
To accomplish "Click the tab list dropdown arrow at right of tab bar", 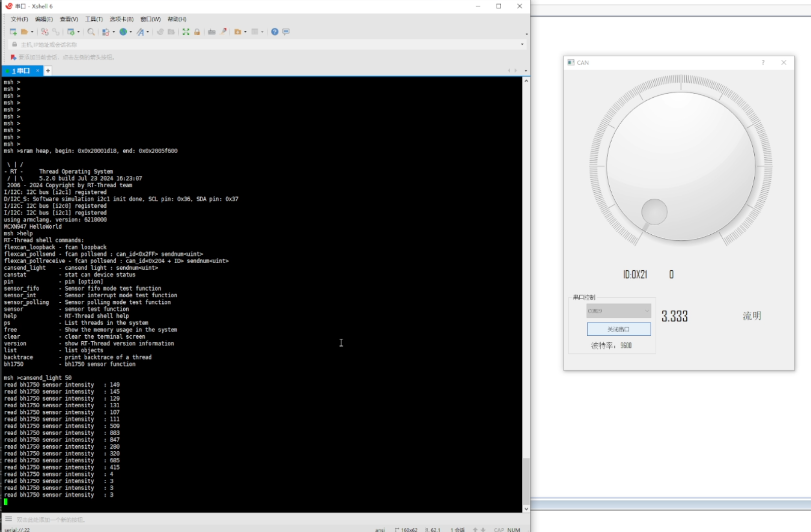I will click(525, 71).
